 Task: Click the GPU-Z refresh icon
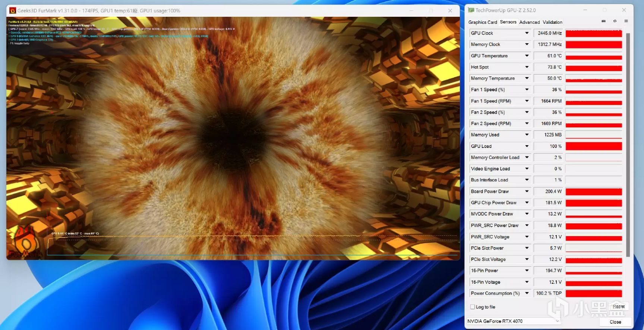[x=615, y=21]
